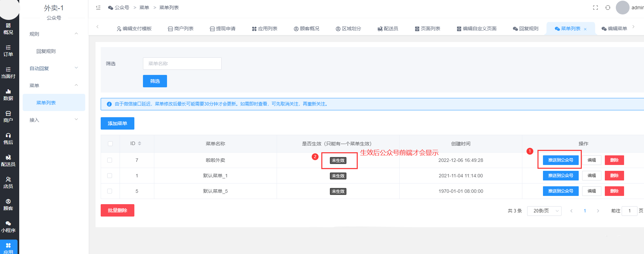Open 当面付 section in left sidebar
Image resolution: width=644 pixels, height=254 pixels.
(8, 73)
